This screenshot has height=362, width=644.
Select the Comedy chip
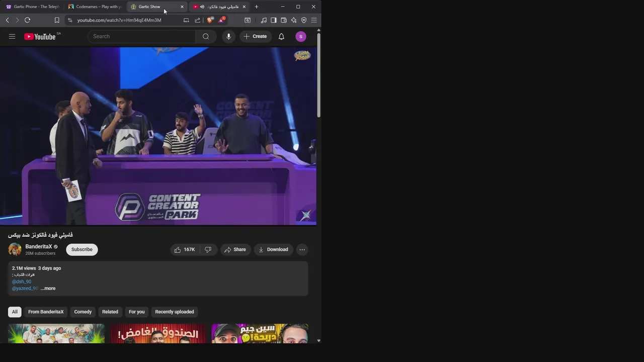[83, 312]
